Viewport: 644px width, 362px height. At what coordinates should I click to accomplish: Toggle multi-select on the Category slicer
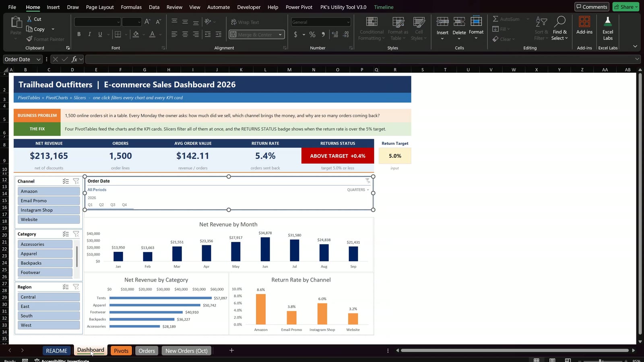point(66,234)
